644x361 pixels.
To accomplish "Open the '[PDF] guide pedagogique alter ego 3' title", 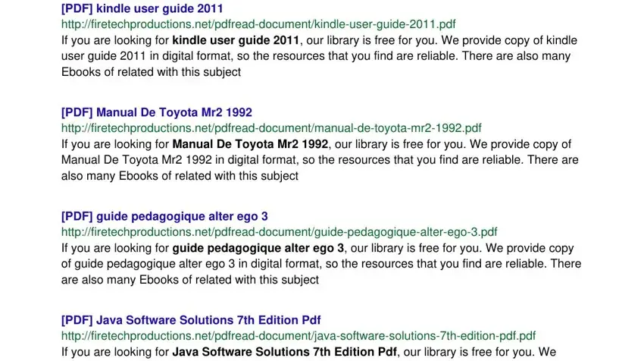I will (x=164, y=216).
